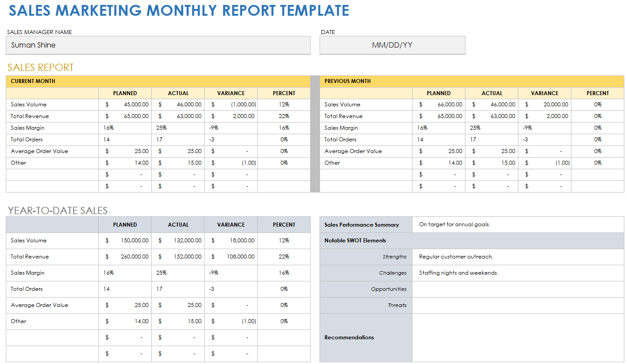Select the 260,000.00 planned Total Revenue cell
Screen dimensions: 627x364
pos(125,257)
